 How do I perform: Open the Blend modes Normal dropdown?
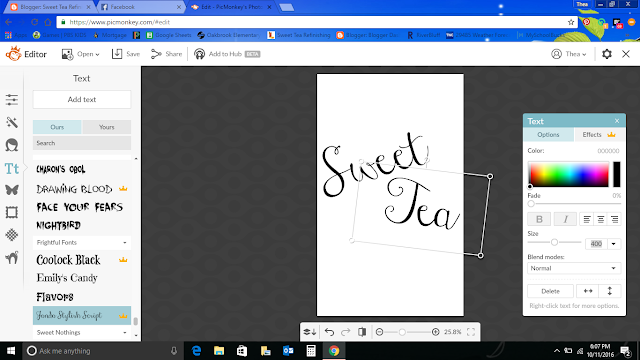pyautogui.click(x=574, y=268)
